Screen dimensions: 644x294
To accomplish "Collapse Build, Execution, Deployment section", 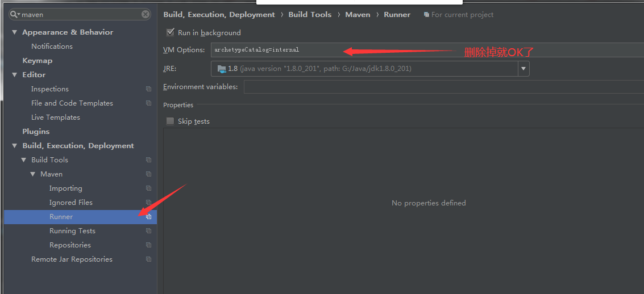I will pos(15,145).
